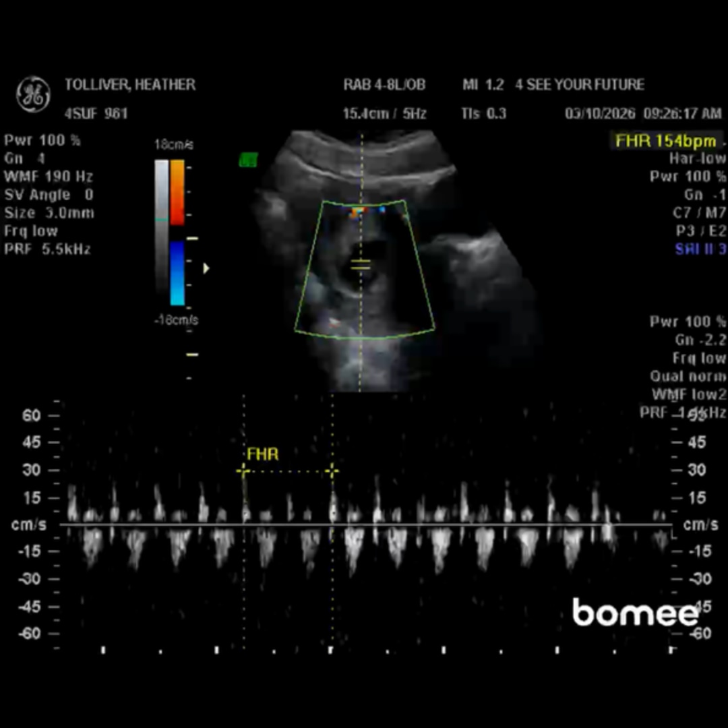Click the patient name TOLLIVER, HEATHER

click(x=130, y=85)
